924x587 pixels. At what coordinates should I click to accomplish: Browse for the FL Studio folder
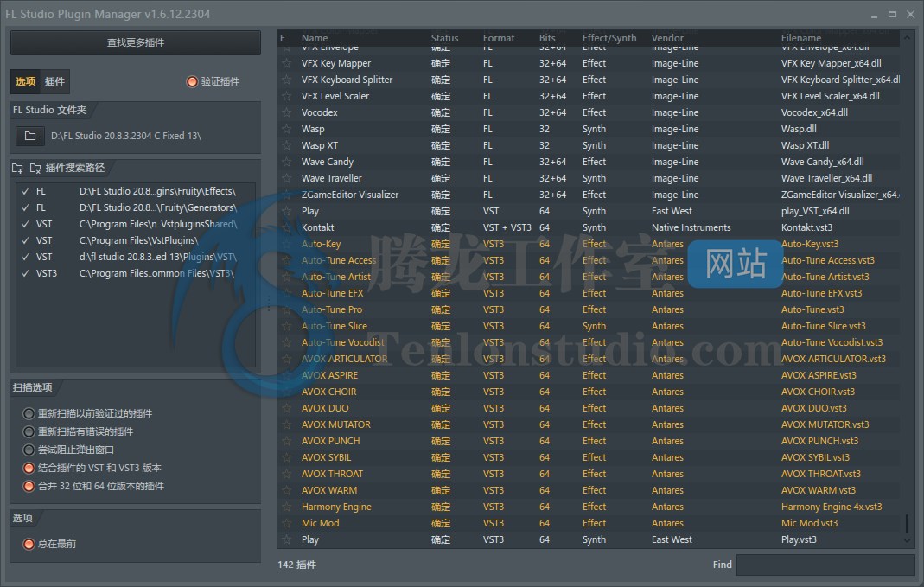click(30, 136)
